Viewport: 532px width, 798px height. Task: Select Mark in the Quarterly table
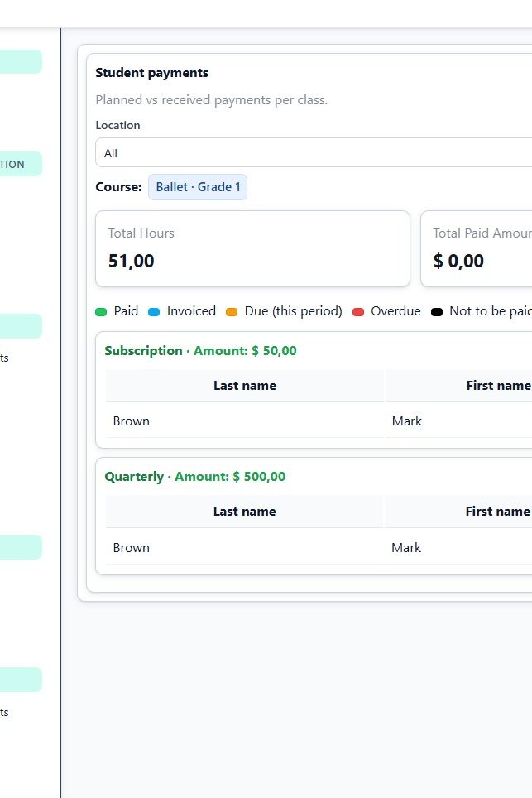(x=406, y=548)
